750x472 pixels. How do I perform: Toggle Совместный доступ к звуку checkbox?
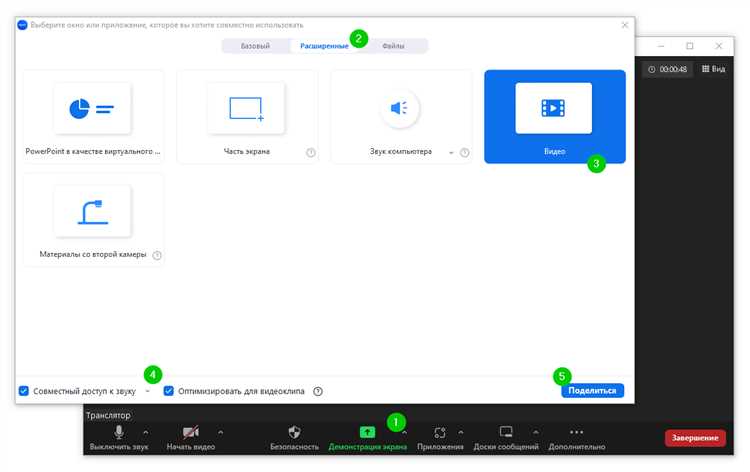click(x=23, y=391)
